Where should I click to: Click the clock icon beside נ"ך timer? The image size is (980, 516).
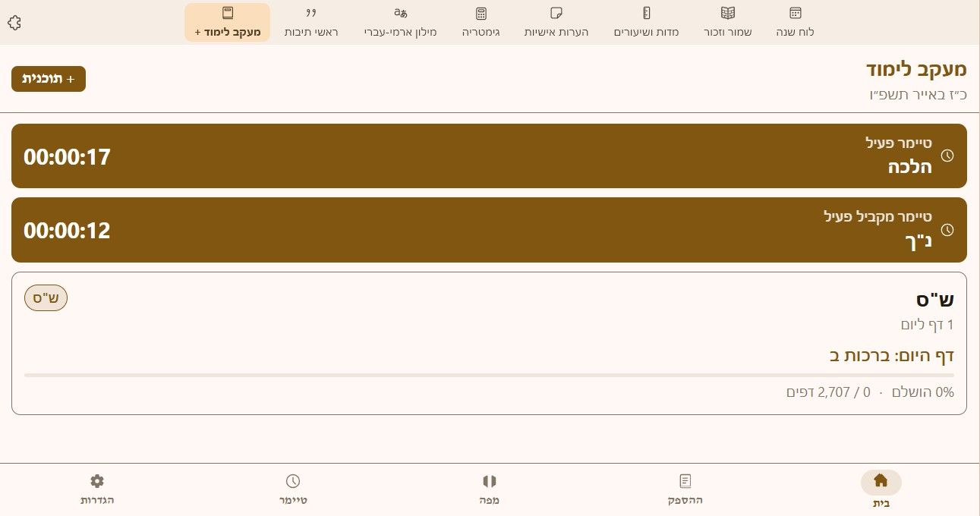pos(947,230)
